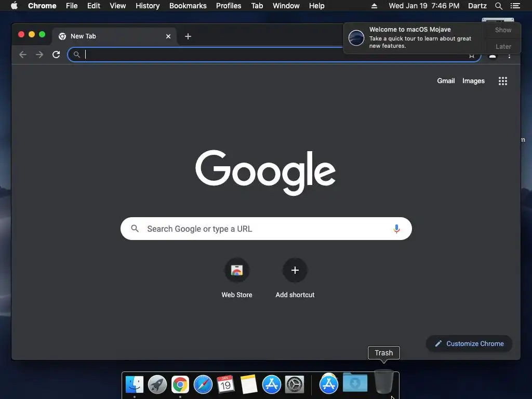Click the Dartz user name in menu bar
This screenshot has width=532, height=399.
tap(477, 6)
